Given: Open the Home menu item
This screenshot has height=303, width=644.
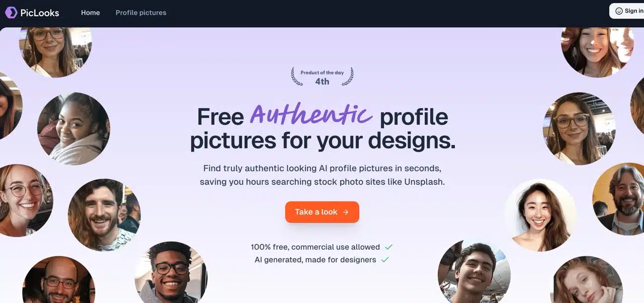Looking at the screenshot, I should coord(91,13).
